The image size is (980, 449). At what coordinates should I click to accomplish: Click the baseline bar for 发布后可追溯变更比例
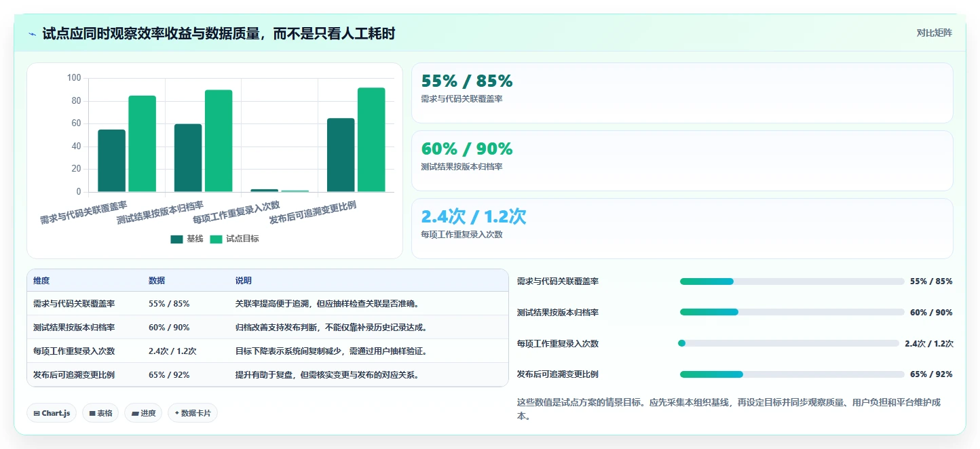(341, 155)
